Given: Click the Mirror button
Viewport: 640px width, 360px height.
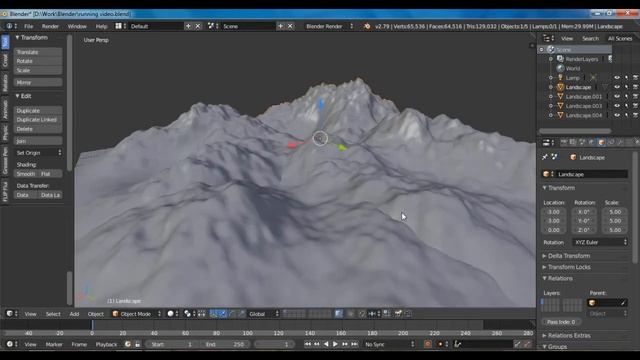Looking at the screenshot, I should coord(38,82).
